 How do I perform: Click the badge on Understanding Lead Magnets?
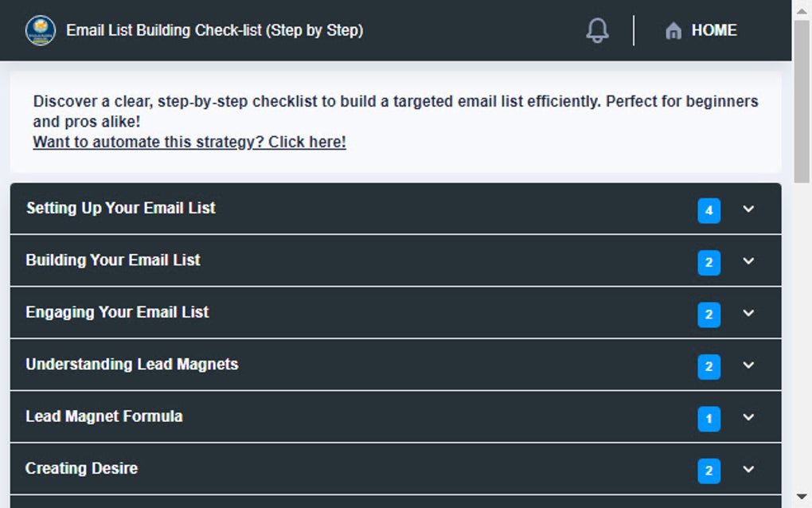(708, 366)
